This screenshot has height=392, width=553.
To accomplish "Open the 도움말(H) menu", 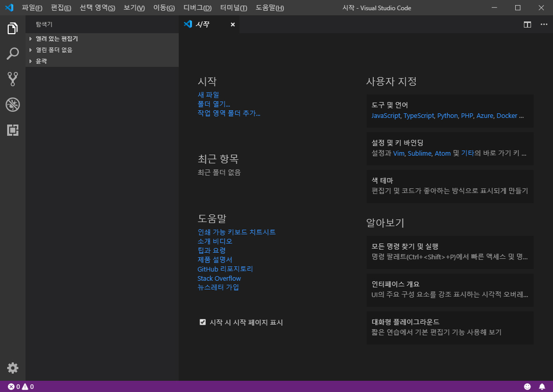I will [270, 8].
